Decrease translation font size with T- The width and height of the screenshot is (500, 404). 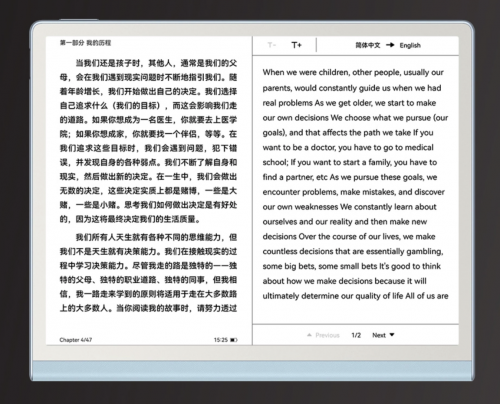pyautogui.click(x=272, y=45)
